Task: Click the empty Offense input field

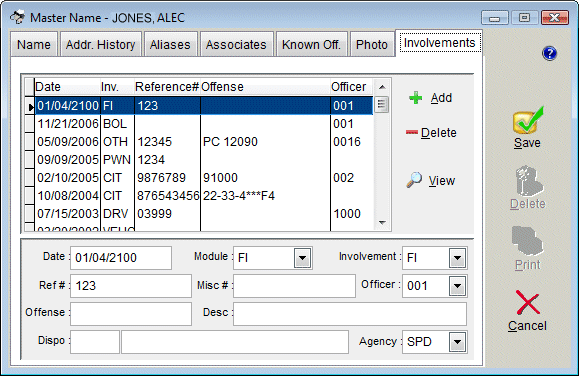Action: [131, 314]
